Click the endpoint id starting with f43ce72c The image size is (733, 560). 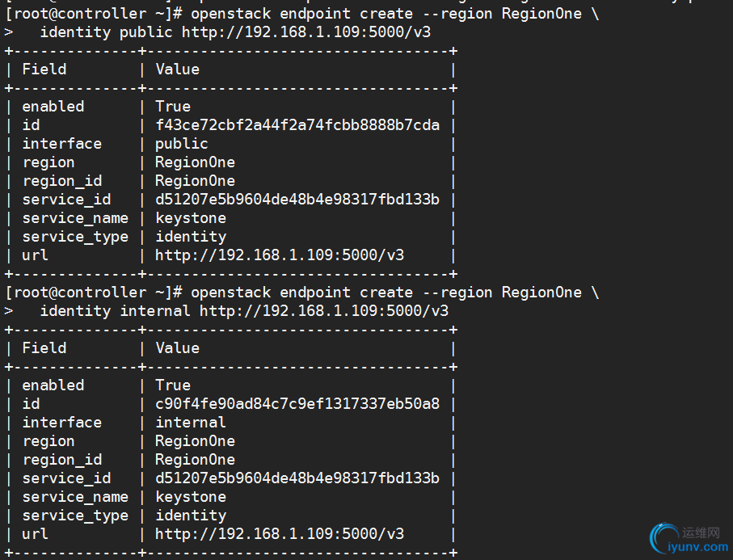[x=297, y=125]
